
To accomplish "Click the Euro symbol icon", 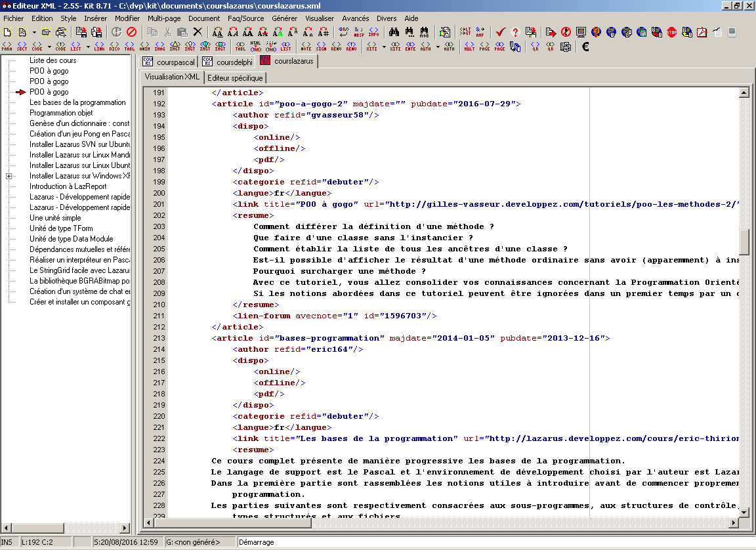I will pyautogui.click(x=585, y=47).
